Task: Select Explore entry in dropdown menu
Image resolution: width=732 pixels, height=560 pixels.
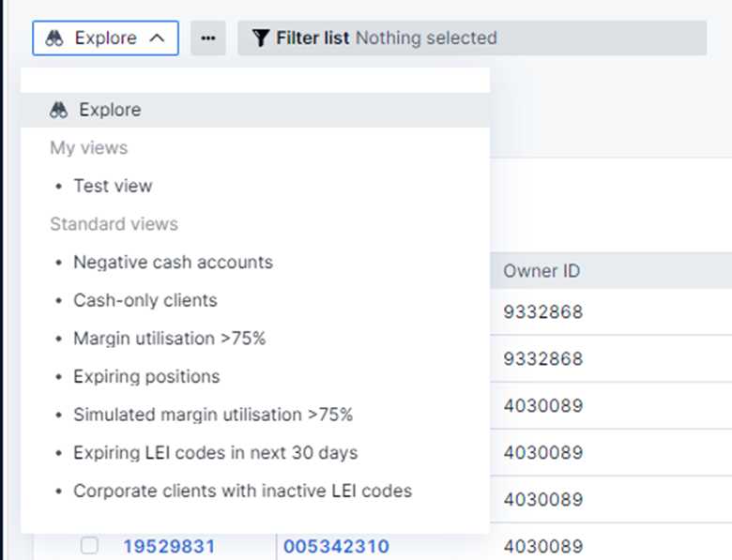Action: click(x=110, y=110)
